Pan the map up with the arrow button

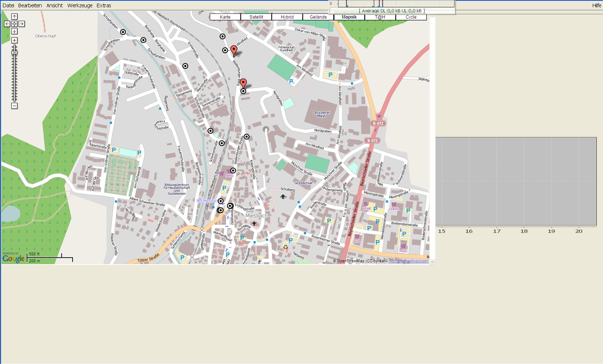coord(14,16)
